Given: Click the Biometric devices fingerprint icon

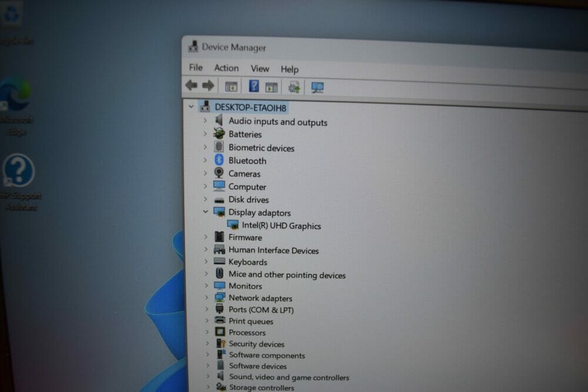Looking at the screenshot, I should tap(219, 146).
